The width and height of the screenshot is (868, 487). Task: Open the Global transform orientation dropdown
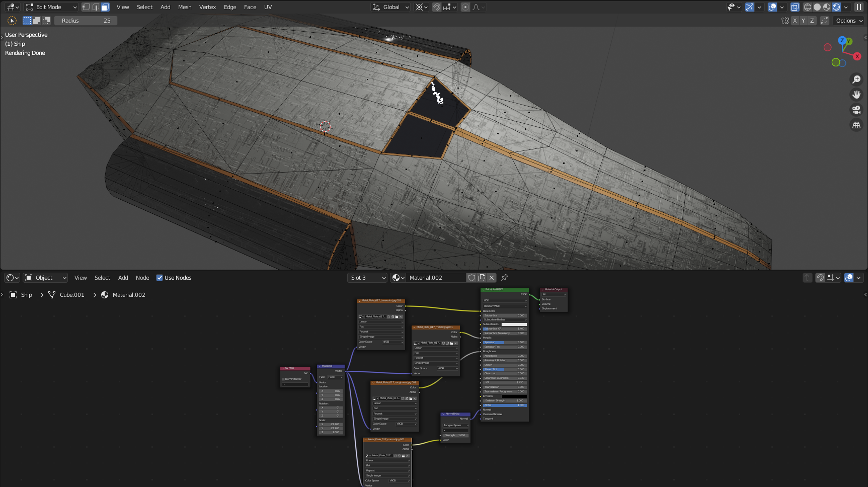(391, 7)
